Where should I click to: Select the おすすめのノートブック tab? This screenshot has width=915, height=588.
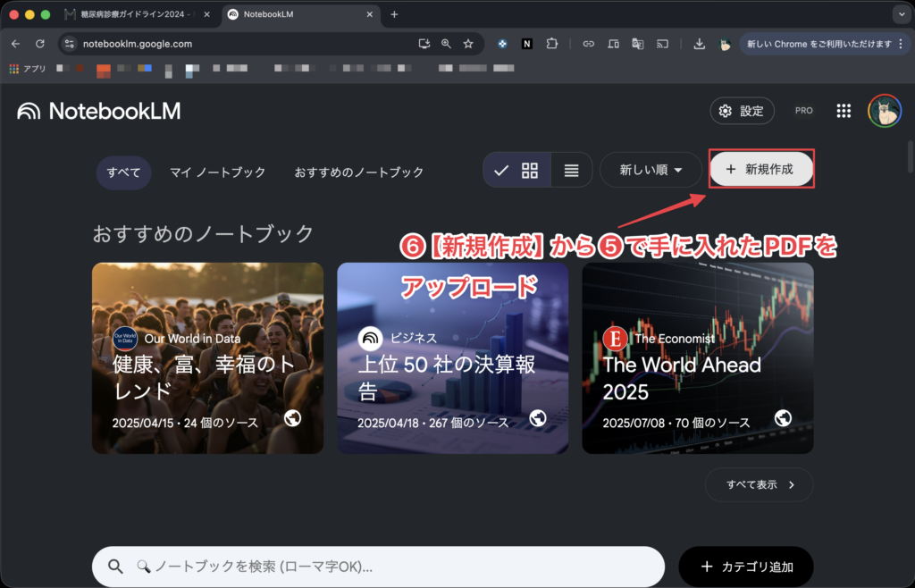pyautogui.click(x=359, y=172)
